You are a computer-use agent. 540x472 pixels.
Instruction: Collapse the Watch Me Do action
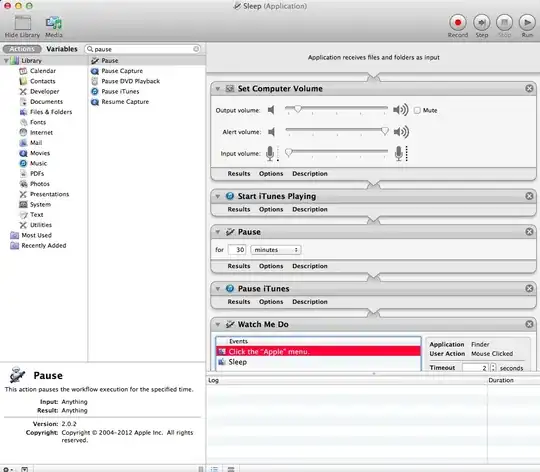click(x=218, y=324)
